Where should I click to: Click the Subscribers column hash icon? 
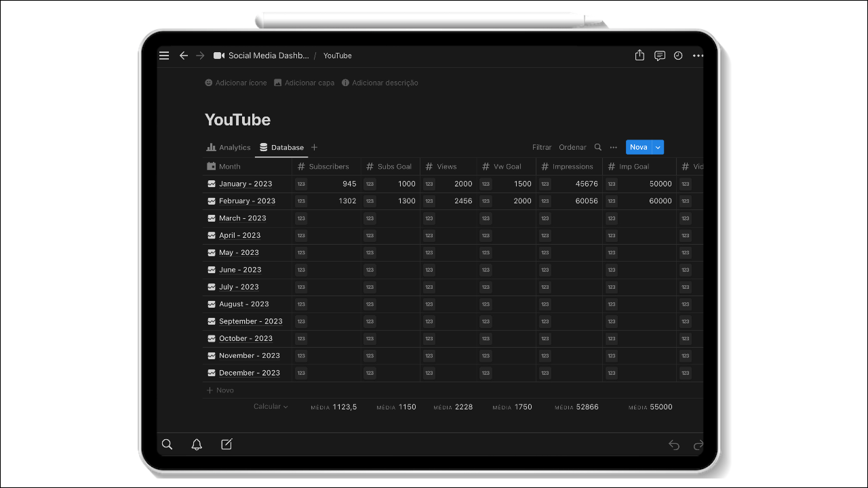tap(302, 166)
